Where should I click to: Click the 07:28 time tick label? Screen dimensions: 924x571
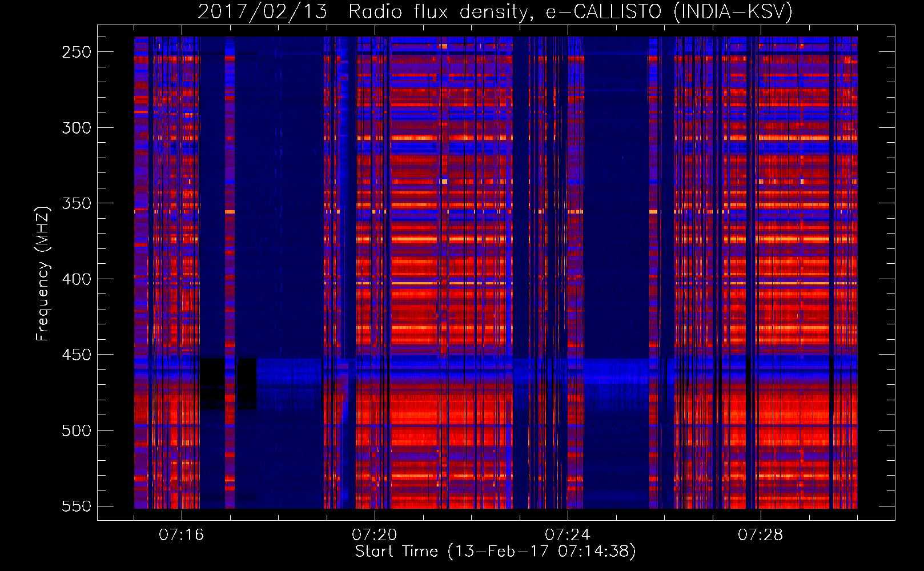coord(760,535)
